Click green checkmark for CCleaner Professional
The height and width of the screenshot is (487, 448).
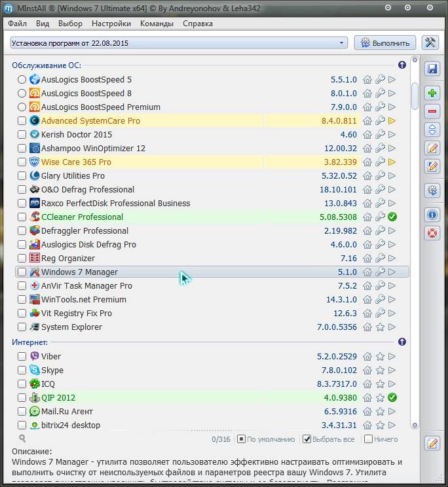point(392,217)
